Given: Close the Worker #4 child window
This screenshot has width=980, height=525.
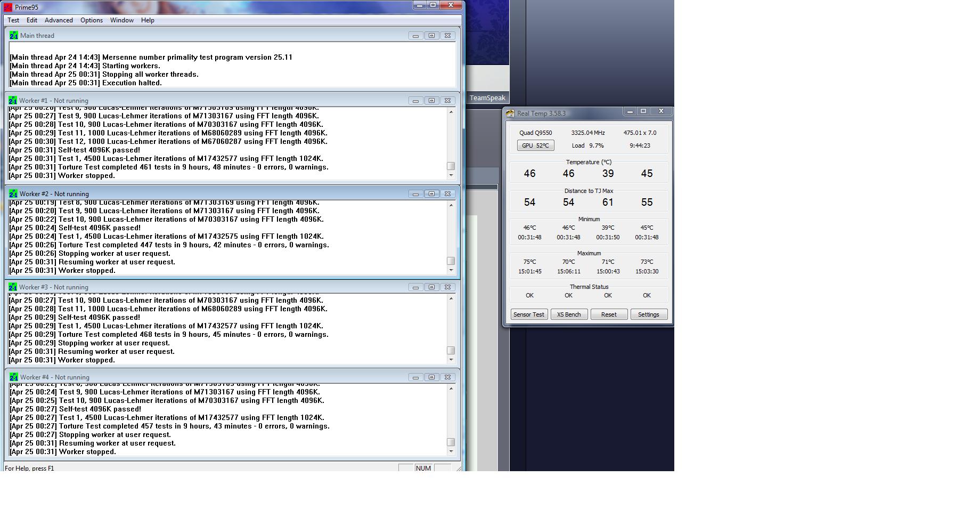Looking at the screenshot, I should [448, 377].
